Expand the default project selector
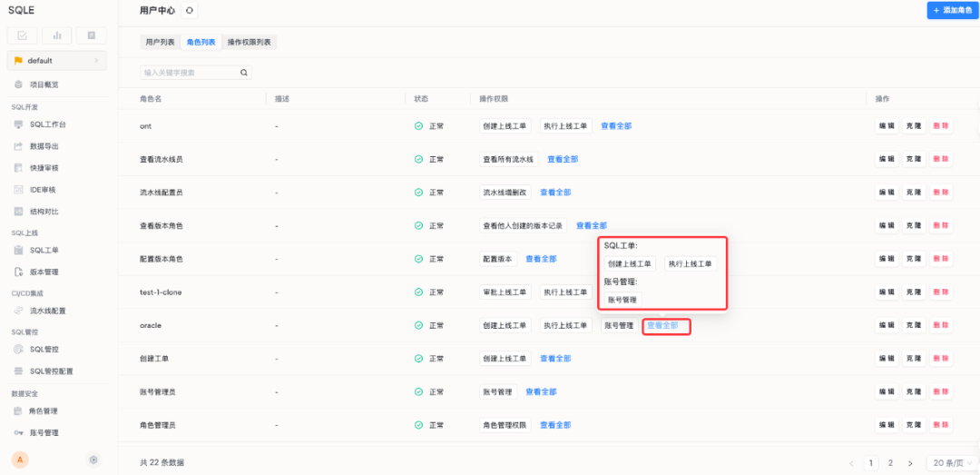The height and width of the screenshot is (475, 980). 56,61
